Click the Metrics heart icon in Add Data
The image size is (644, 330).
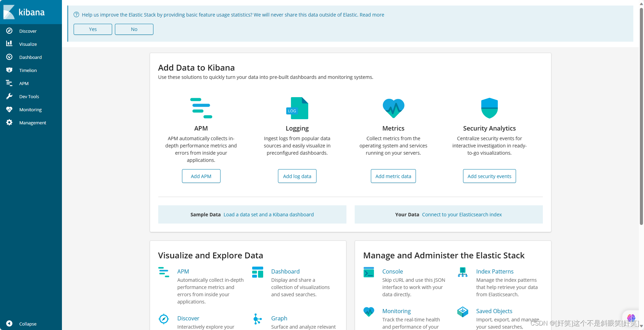(x=394, y=108)
